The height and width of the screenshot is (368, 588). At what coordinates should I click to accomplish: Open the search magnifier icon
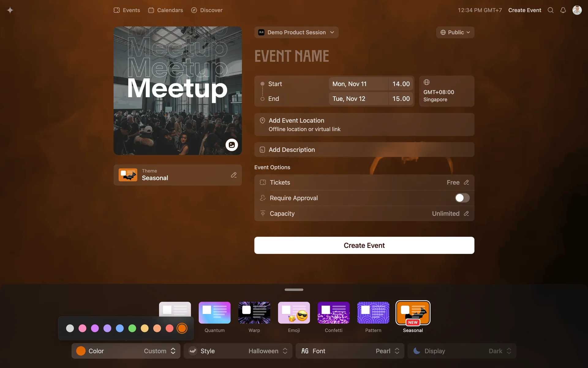550,10
